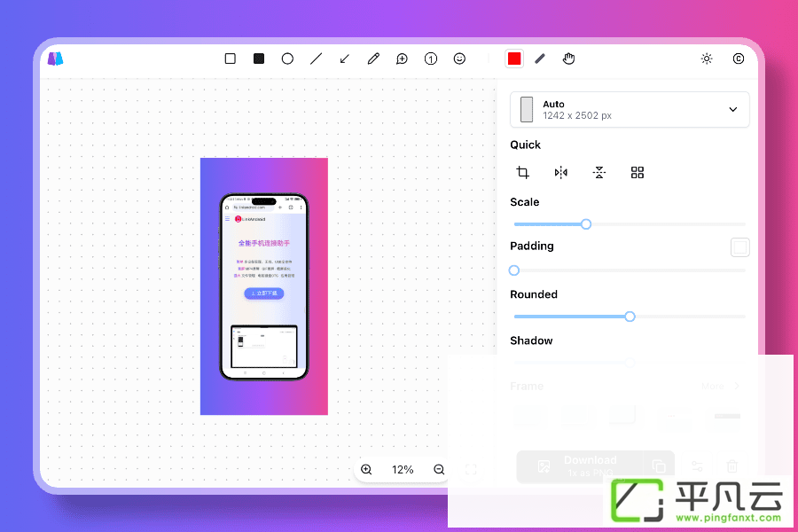Select the hand pan tool
This screenshot has height=532, width=798.
point(568,59)
